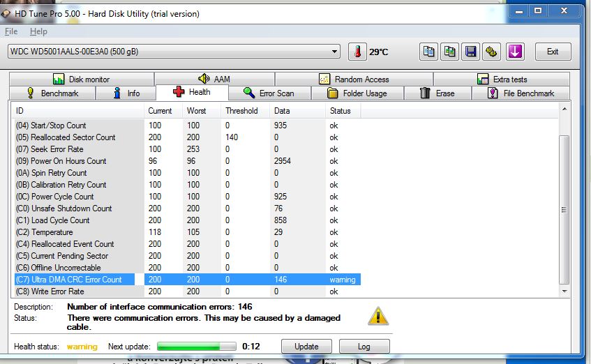Select the (05) Reallocated Sector Count row
This screenshot has height=364, width=591.
coord(187,137)
